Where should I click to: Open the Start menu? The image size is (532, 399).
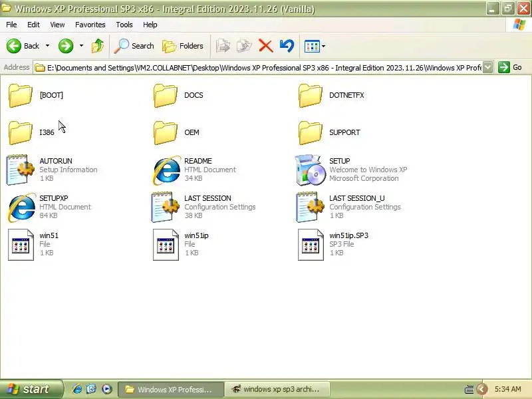(x=31, y=389)
